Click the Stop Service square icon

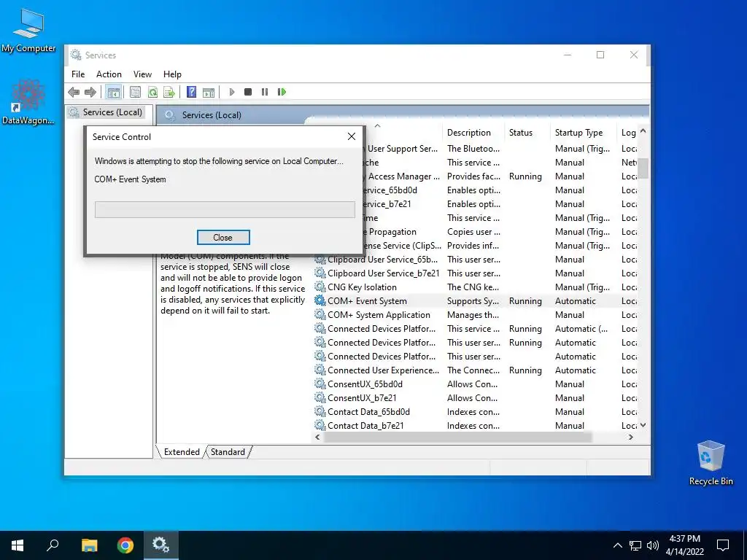click(x=248, y=92)
